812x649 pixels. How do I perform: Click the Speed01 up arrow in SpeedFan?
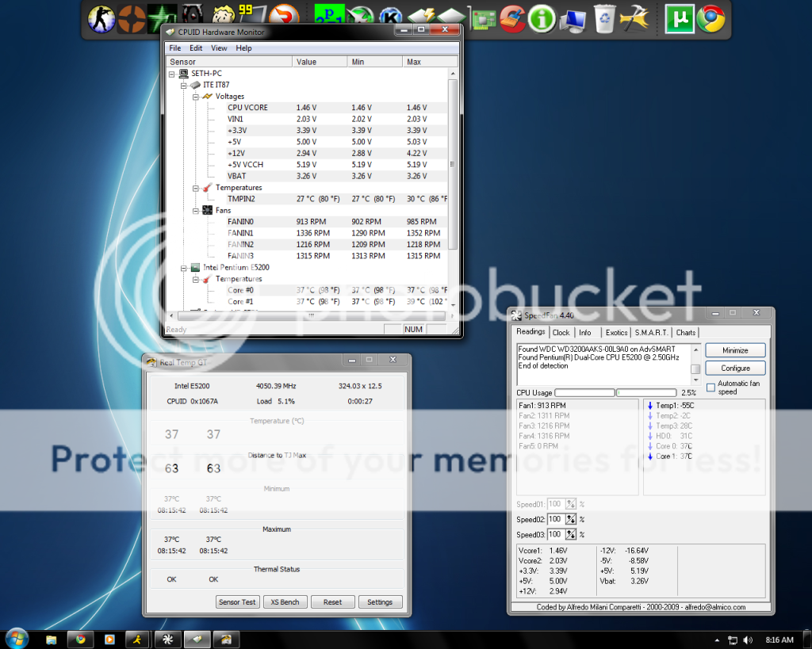tap(569, 502)
